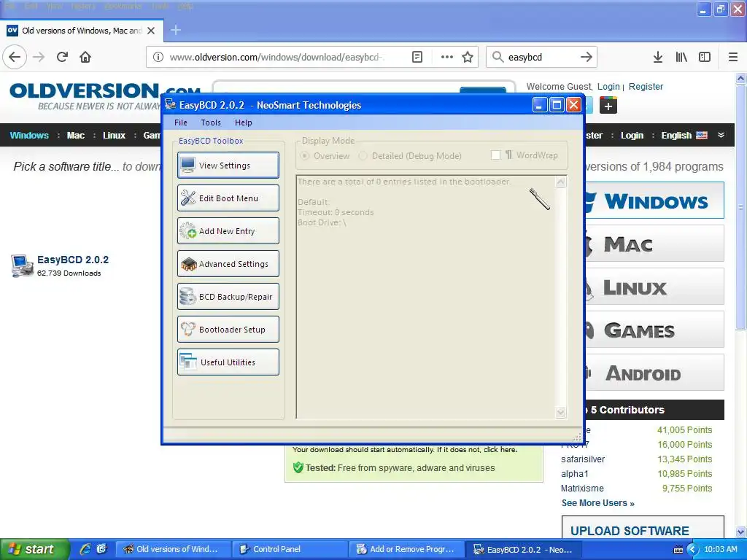
Task: Open the Tools menu in EasyBCD
Action: 211,122
